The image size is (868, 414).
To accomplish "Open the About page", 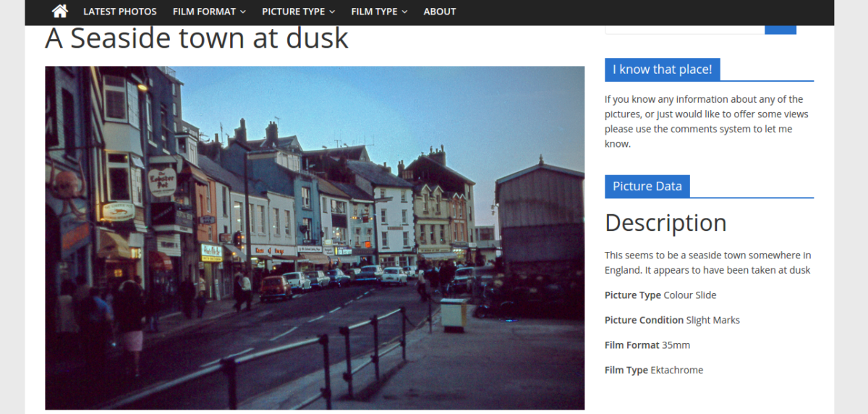I will (440, 12).
